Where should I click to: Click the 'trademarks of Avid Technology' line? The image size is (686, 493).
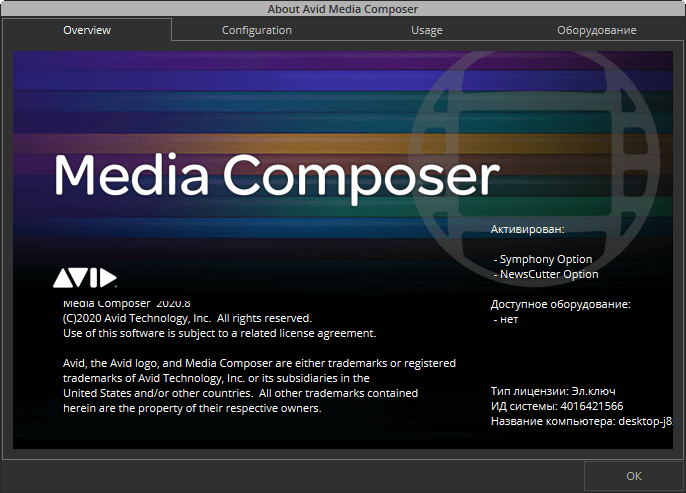coord(216,378)
